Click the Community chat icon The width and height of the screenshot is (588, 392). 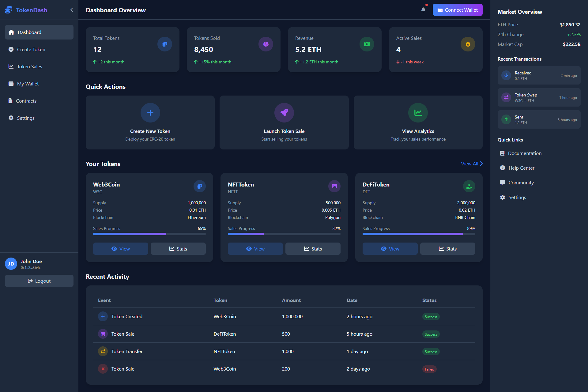pyautogui.click(x=502, y=182)
